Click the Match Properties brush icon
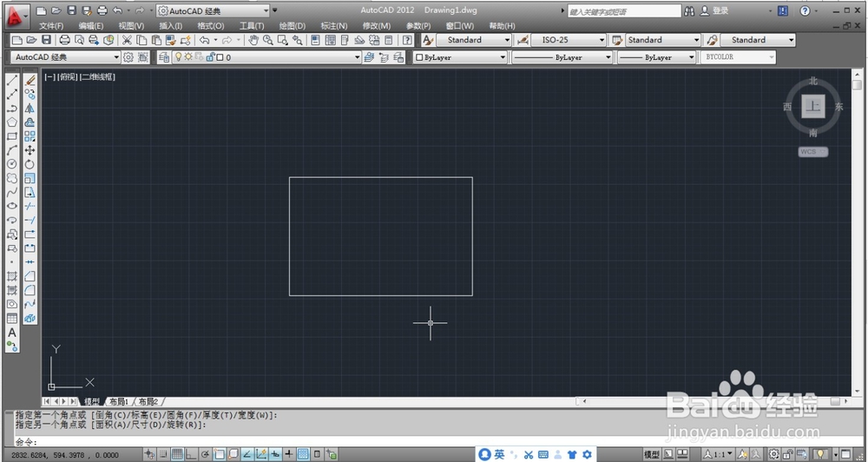 171,40
